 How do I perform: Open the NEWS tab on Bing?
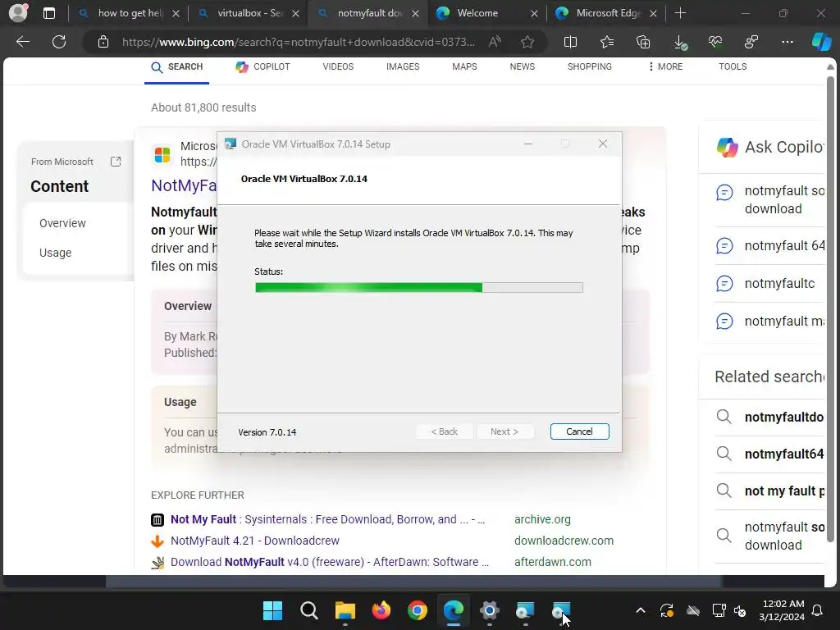(x=523, y=67)
